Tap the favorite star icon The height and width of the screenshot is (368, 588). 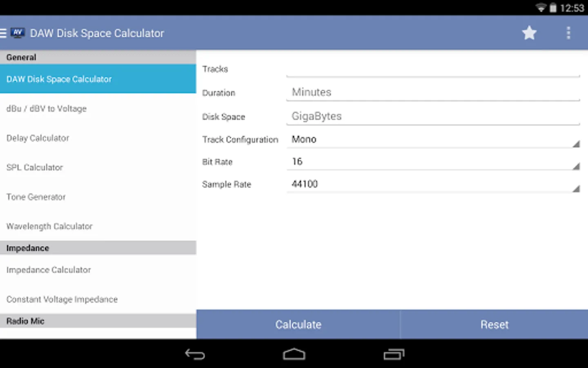coord(529,33)
